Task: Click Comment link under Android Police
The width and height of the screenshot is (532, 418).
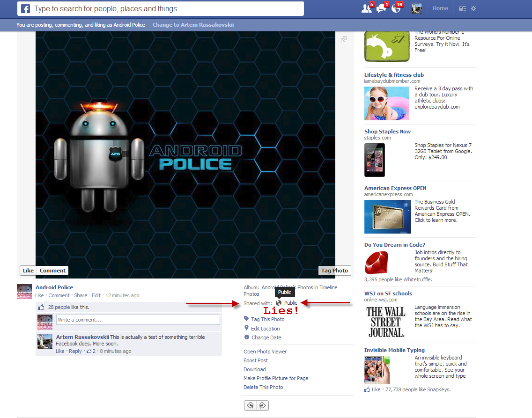Action: [x=59, y=295]
